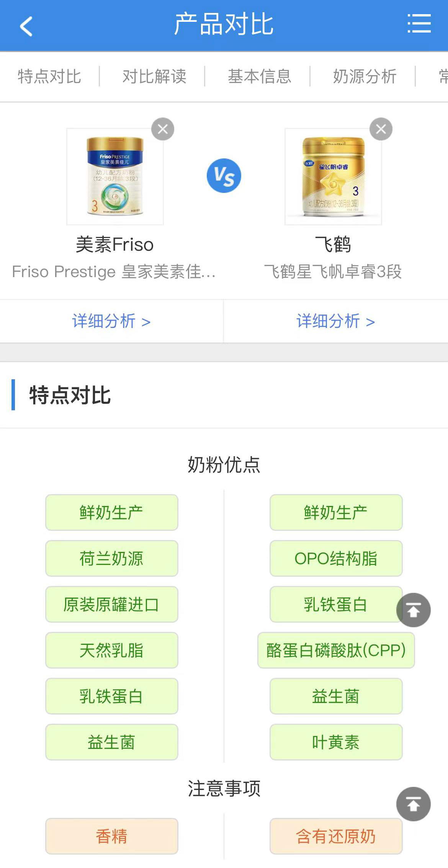Open 详细分析 for 美素Friso
This screenshot has height=868, width=448.
(x=111, y=321)
